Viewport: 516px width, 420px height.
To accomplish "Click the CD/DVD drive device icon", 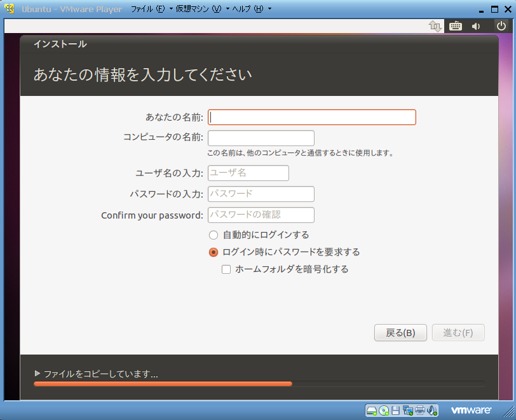I will point(384,410).
